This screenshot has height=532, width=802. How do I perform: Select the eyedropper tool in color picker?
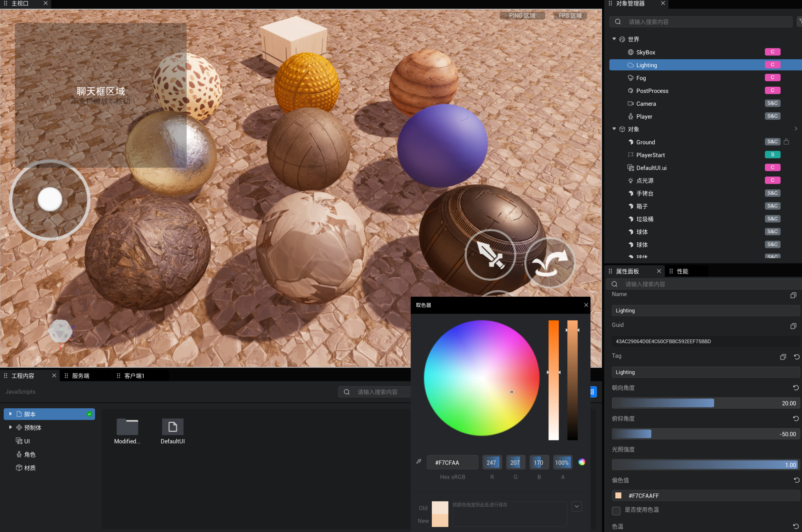click(x=419, y=461)
